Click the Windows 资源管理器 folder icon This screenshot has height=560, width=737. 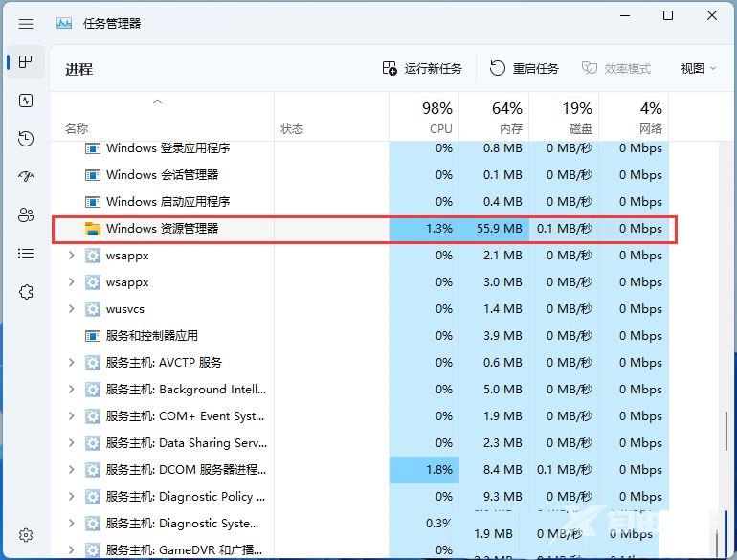pyautogui.click(x=93, y=229)
